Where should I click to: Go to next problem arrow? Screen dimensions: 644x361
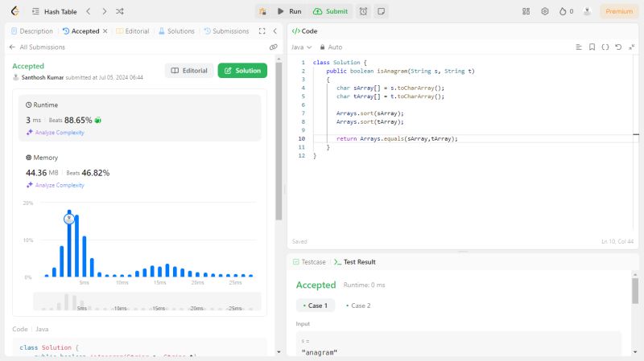(x=104, y=11)
